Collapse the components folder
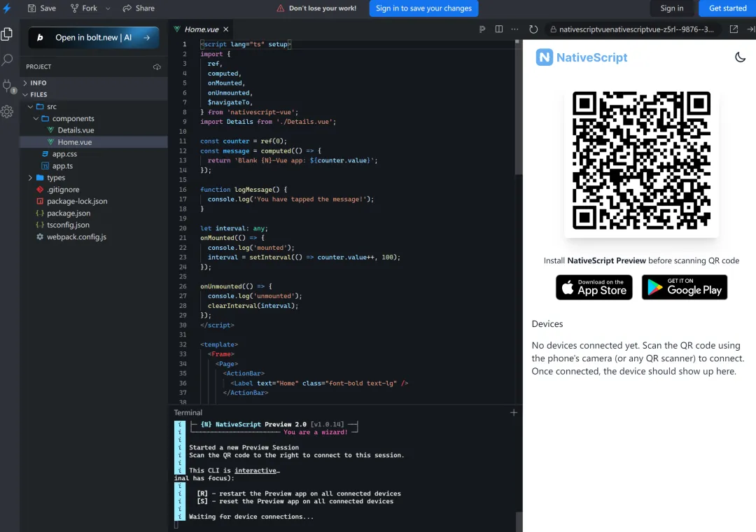 (x=94, y=119)
